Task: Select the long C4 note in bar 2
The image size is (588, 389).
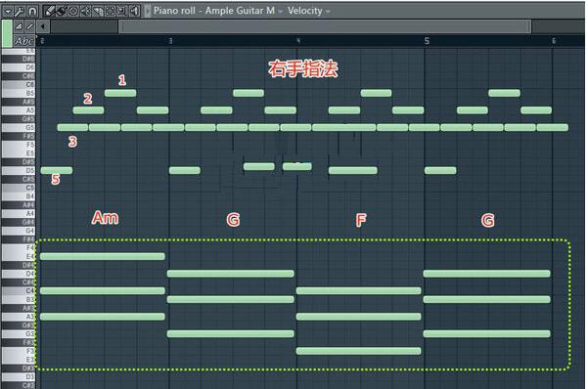Action: [x=103, y=291]
